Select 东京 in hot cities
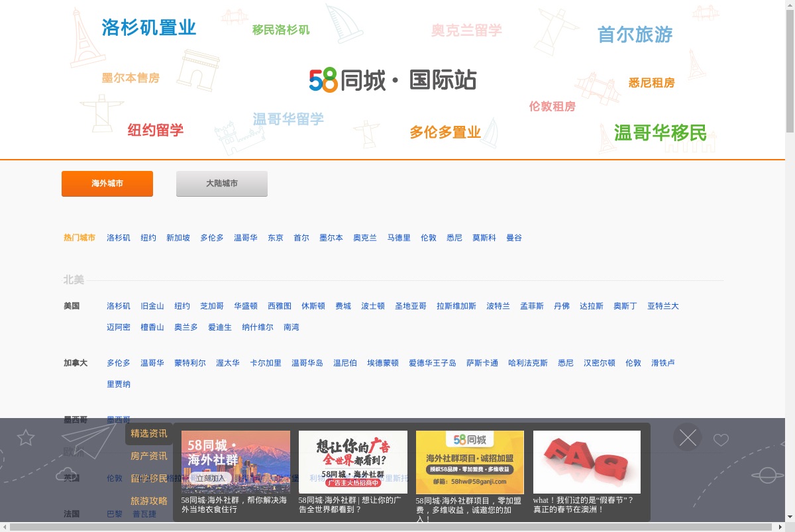This screenshot has width=795, height=532. click(276, 238)
